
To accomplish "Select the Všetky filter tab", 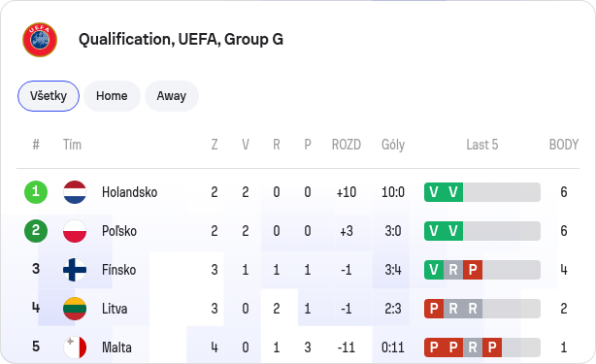I will [49, 96].
